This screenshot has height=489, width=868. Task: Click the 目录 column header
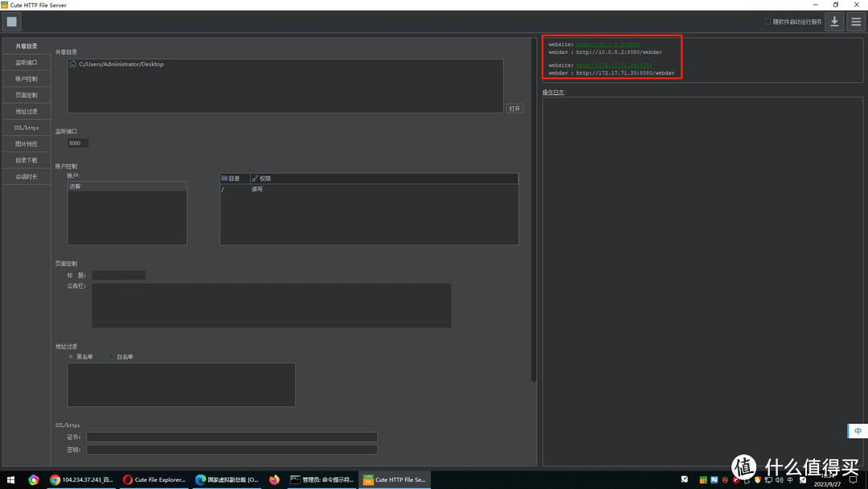pyautogui.click(x=235, y=179)
